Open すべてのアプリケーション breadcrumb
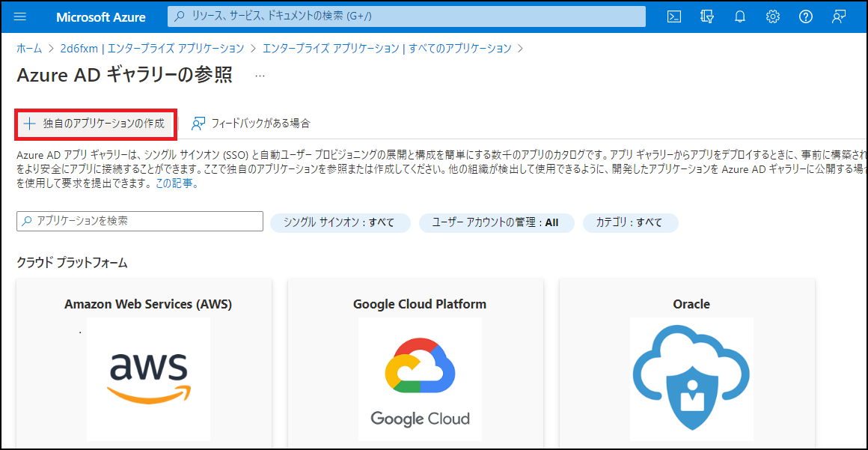 point(387,48)
